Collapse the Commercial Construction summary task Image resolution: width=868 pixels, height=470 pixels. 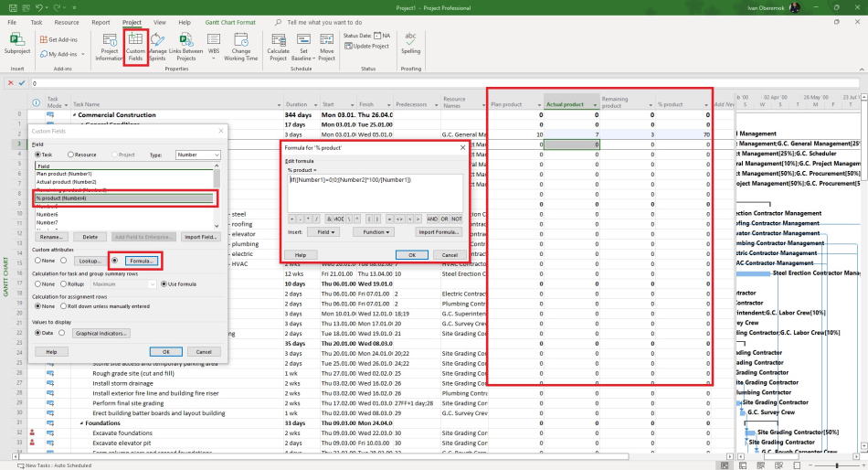coord(75,114)
